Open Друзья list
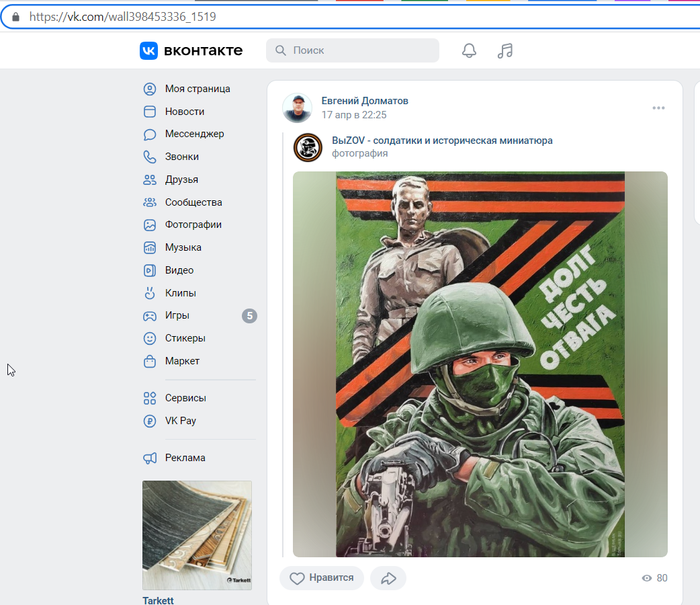The height and width of the screenshot is (605, 700). click(x=181, y=179)
